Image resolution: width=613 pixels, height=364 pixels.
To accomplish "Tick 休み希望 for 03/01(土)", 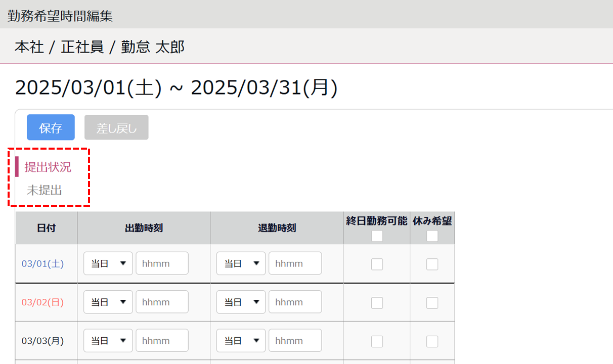I will (432, 264).
